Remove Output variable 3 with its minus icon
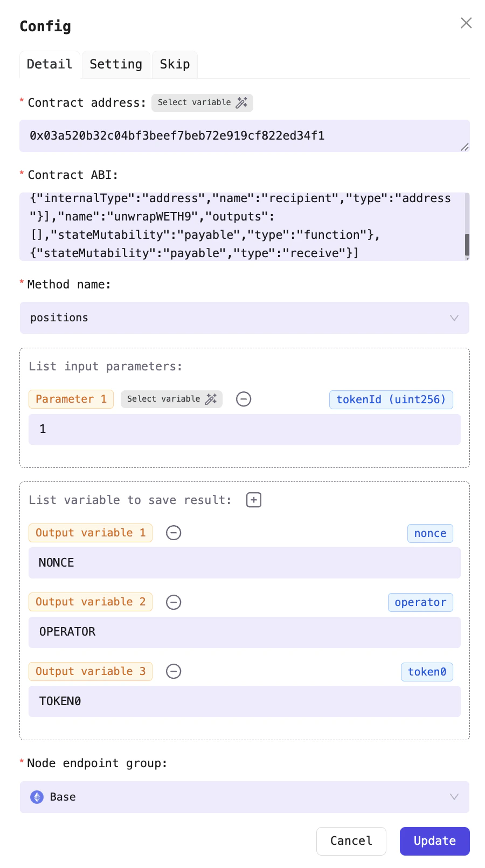The height and width of the screenshot is (868, 485). coord(174,671)
